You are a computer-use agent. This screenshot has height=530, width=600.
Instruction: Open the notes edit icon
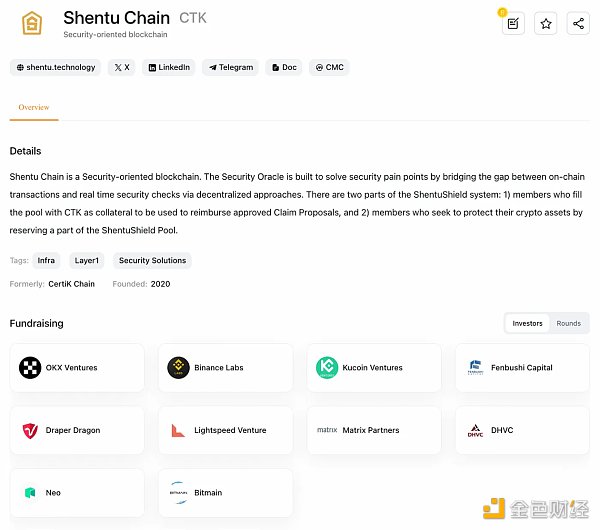tap(513, 23)
